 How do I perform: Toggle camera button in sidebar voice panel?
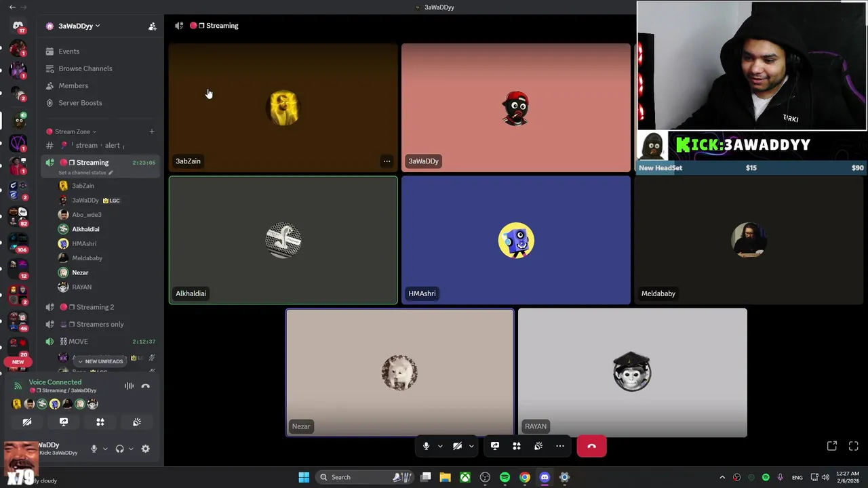pos(27,422)
